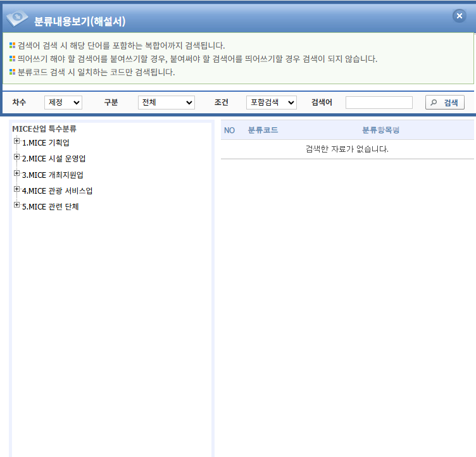Open the 조건 dropdown showing 포함검색
The height and width of the screenshot is (457, 476).
[271, 103]
